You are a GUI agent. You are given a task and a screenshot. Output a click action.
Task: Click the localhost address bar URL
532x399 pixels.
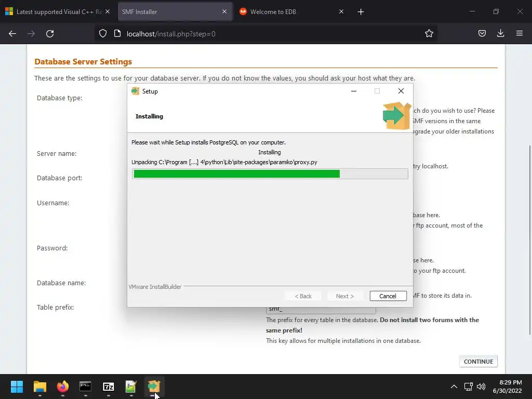click(x=171, y=34)
